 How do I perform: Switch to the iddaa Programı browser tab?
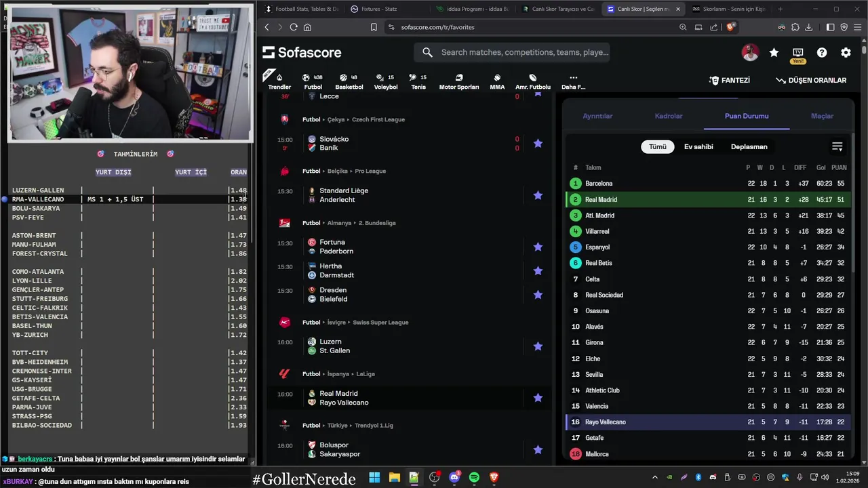[x=472, y=9]
